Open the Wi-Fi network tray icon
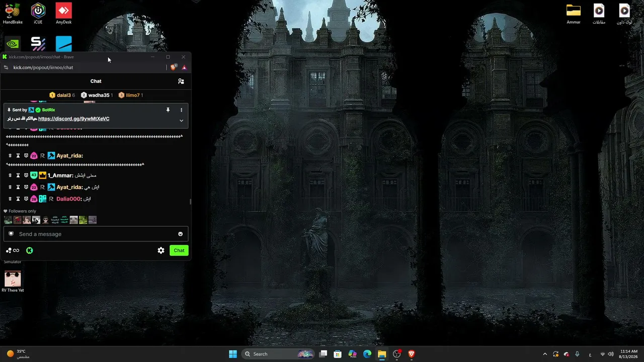Screen dimensions: 644x362 (x=603, y=354)
